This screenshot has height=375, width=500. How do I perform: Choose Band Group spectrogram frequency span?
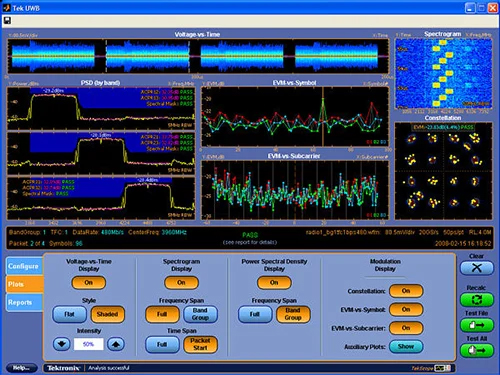coord(200,314)
